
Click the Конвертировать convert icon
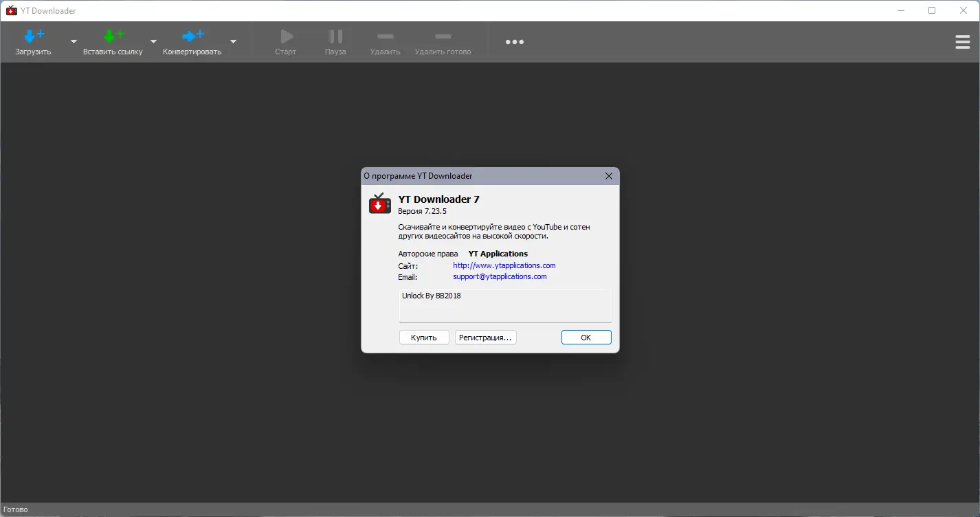point(192,36)
